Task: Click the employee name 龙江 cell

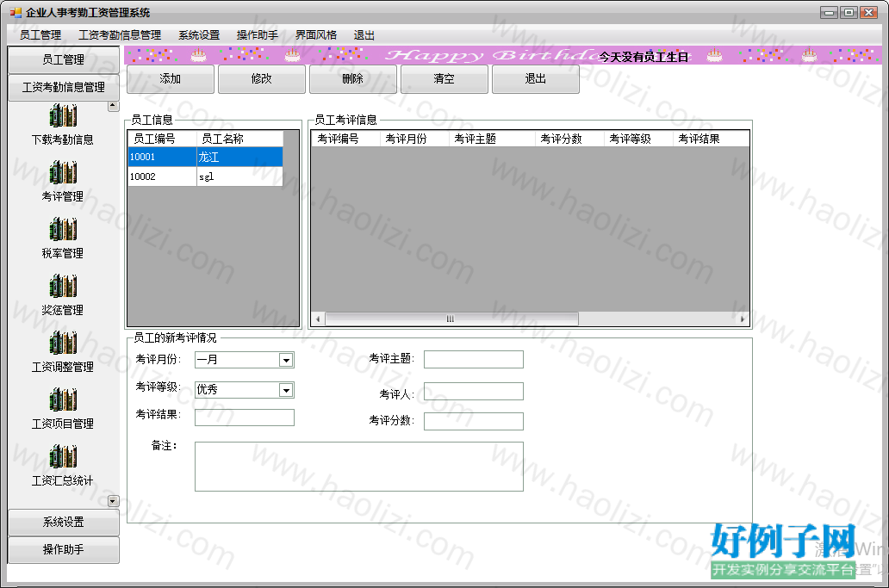Action: 239,157
